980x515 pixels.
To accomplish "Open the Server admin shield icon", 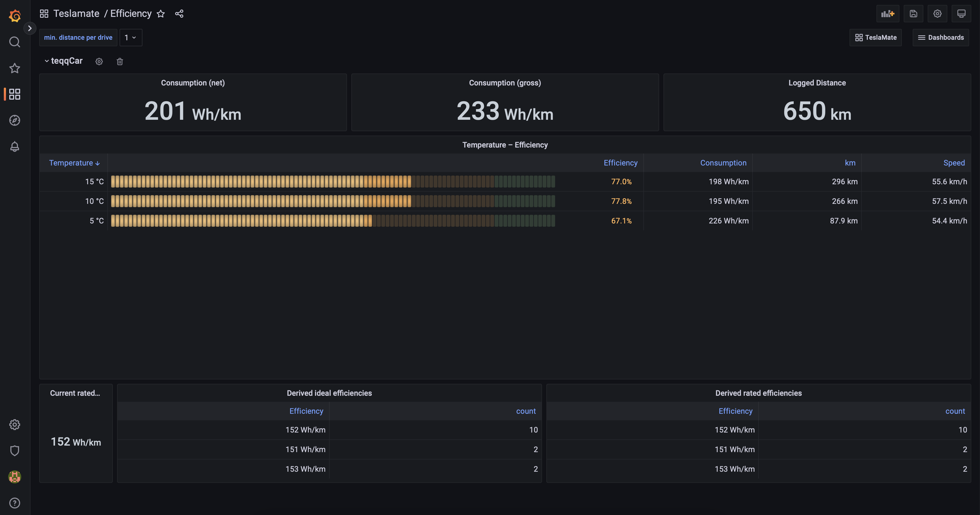I will click(14, 451).
